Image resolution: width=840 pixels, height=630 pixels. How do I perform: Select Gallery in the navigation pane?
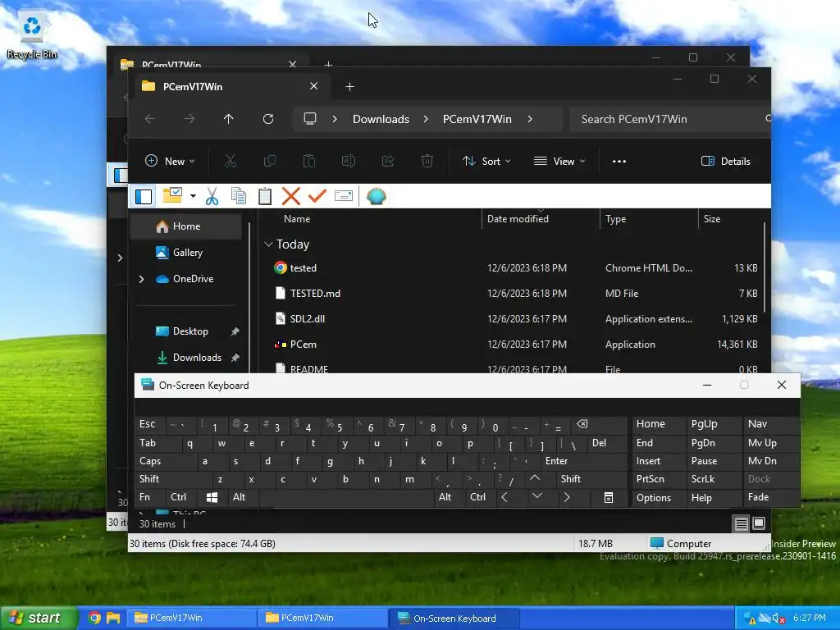pos(186,253)
